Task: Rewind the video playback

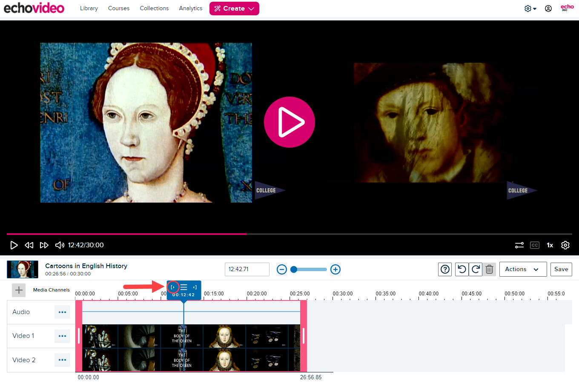Action: pyautogui.click(x=29, y=245)
